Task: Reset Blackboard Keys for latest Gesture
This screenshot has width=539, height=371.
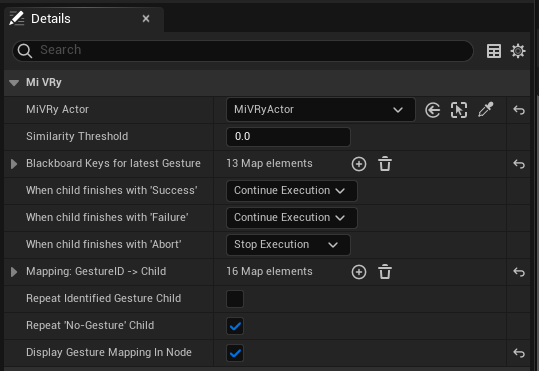Action: (519, 164)
